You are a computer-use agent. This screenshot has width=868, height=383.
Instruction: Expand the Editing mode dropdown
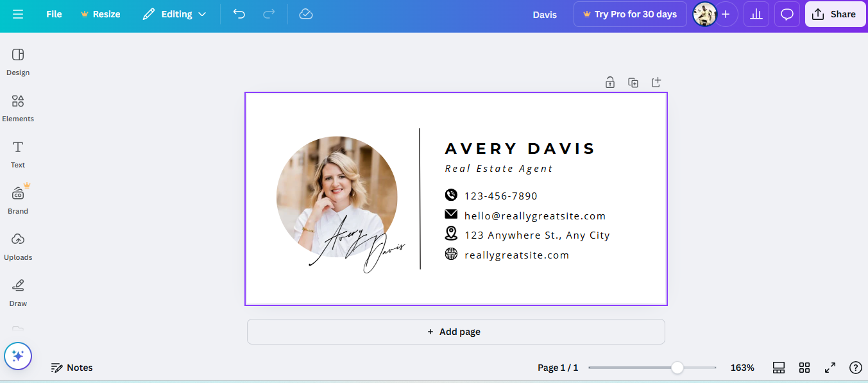[x=174, y=14]
